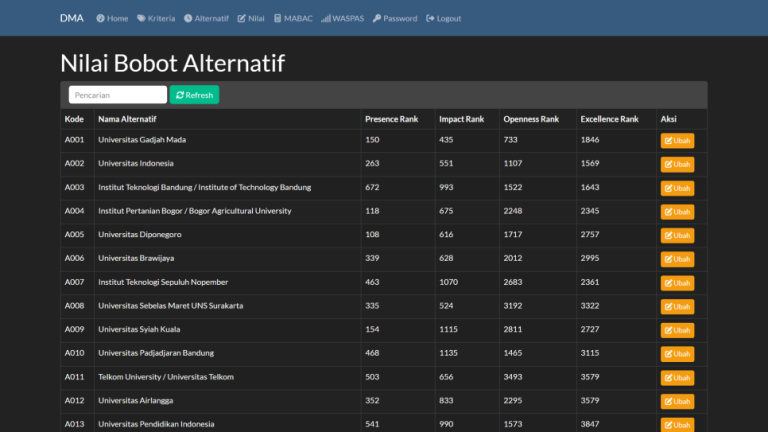Click Ubah for Universitas Indonesia

(x=677, y=164)
